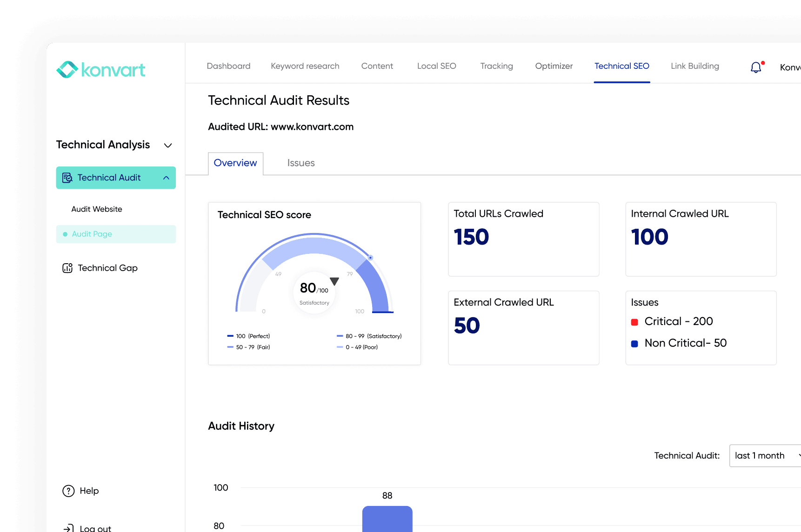Select the Technical Audit sidebar icon

point(67,178)
